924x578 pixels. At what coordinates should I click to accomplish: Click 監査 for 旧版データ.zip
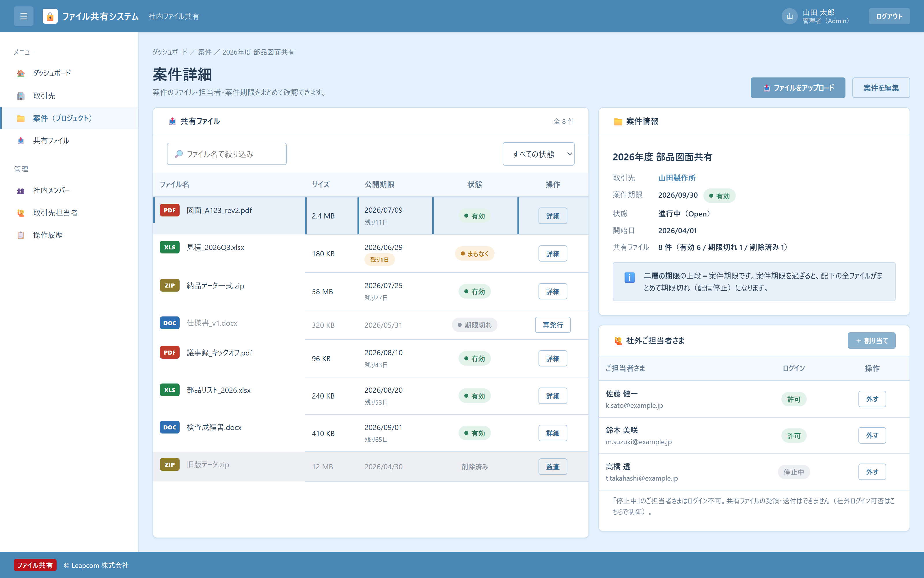[552, 467]
